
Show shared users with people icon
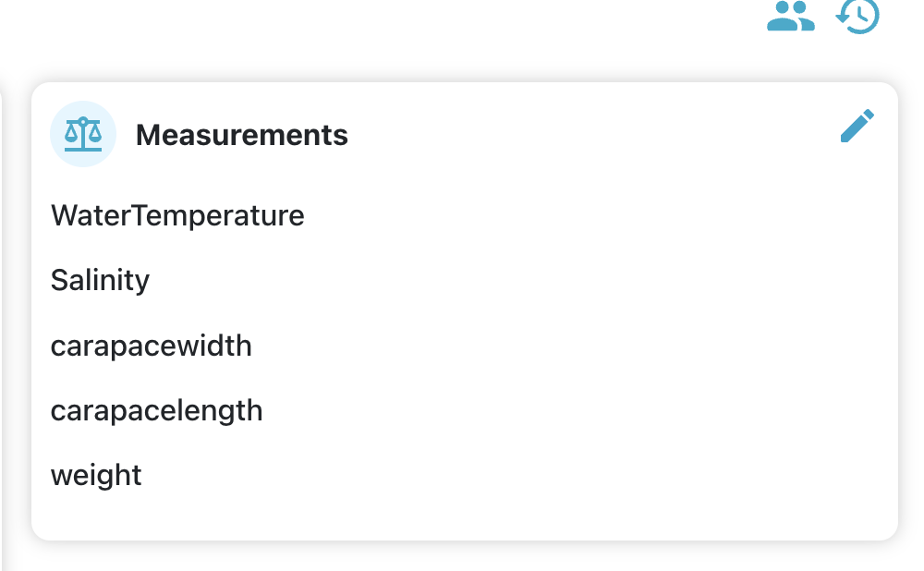click(x=791, y=16)
